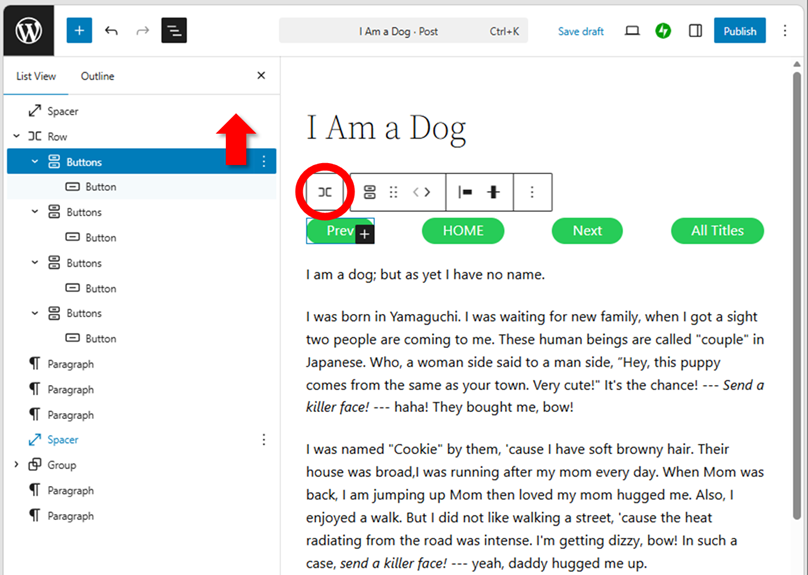
Task: Click the Buttons block type icon in toolbar
Action: point(369,192)
